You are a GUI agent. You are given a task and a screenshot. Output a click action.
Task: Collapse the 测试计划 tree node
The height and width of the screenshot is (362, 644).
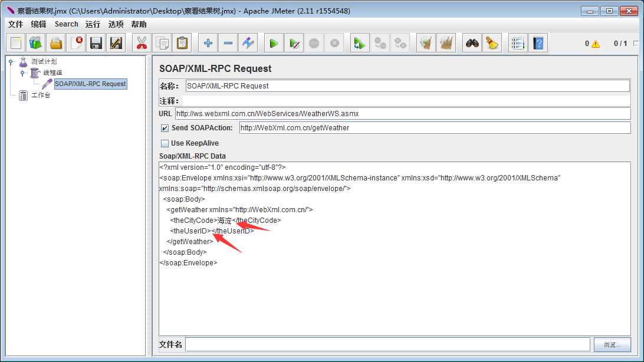[11, 62]
